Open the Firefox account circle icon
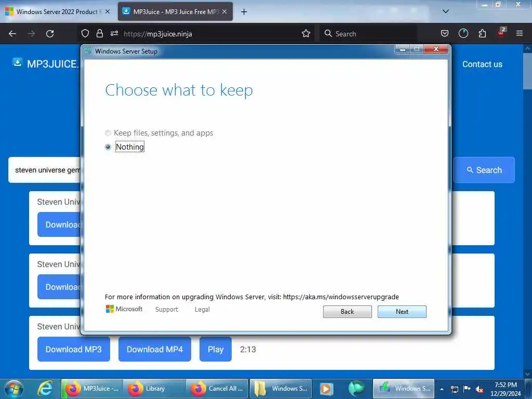The height and width of the screenshot is (399, 532). (x=463, y=33)
